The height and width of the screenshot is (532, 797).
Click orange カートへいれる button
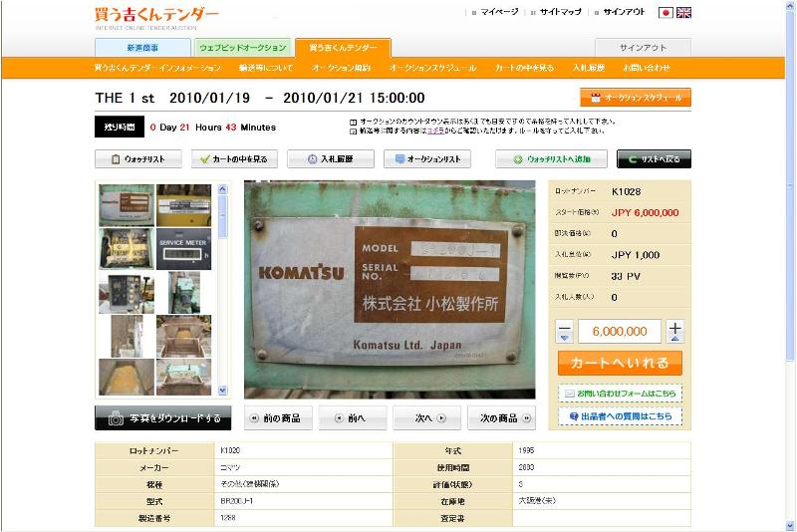point(620,363)
